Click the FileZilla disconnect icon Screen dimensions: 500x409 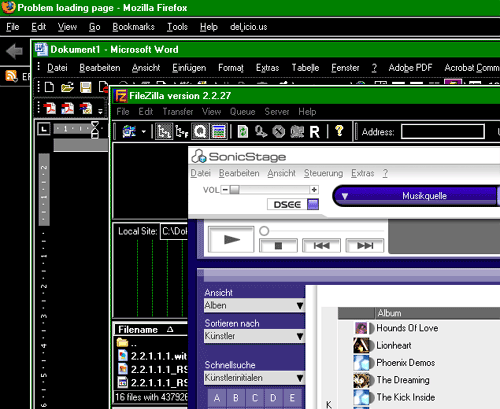click(x=297, y=132)
